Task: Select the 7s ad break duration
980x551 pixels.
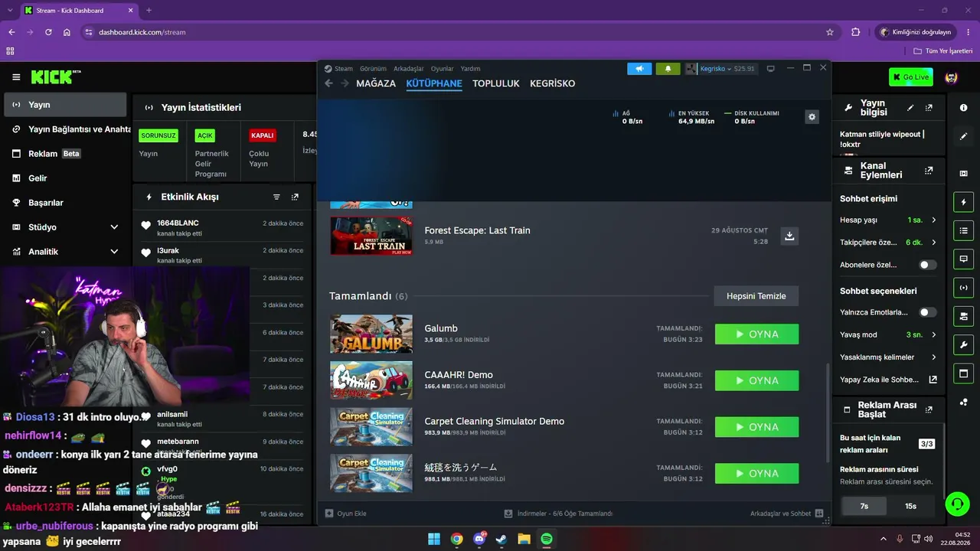Action: click(864, 506)
